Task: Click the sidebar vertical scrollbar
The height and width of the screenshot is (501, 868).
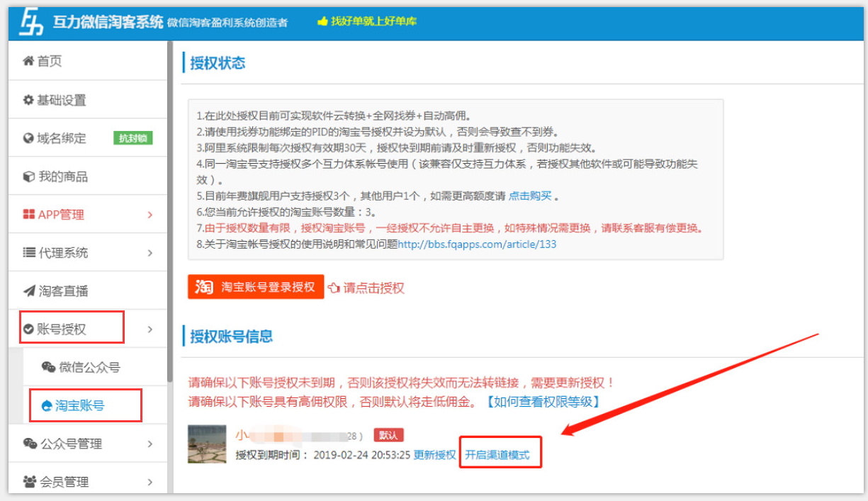Action: tap(169, 213)
